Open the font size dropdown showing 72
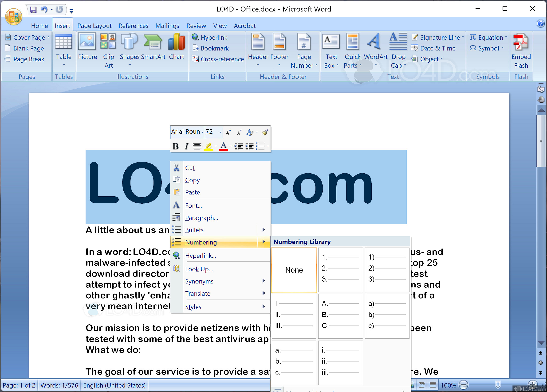547x392 pixels. click(220, 132)
